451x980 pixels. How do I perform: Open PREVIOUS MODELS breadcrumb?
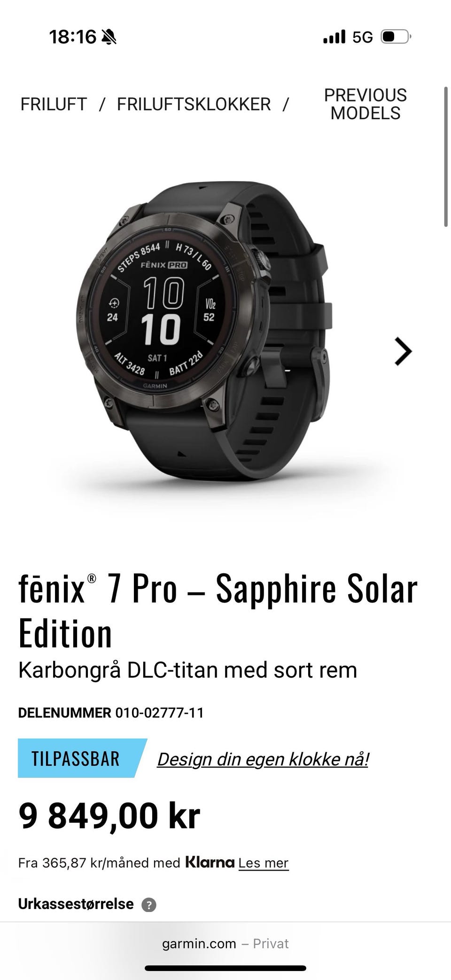click(365, 104)
